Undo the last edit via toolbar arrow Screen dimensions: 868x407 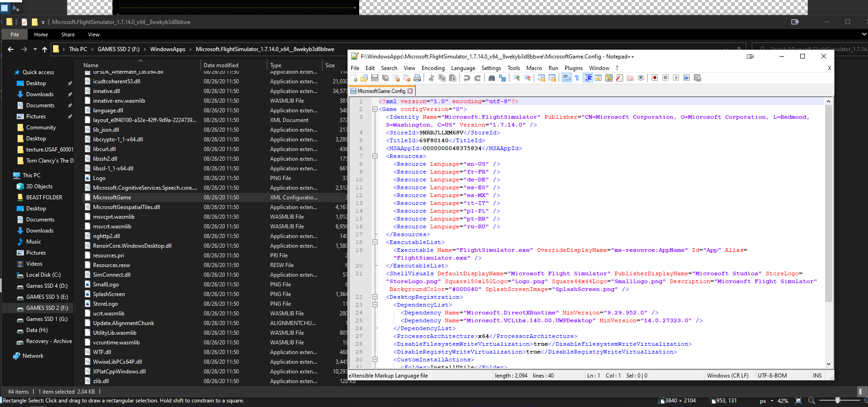point(467,78)
